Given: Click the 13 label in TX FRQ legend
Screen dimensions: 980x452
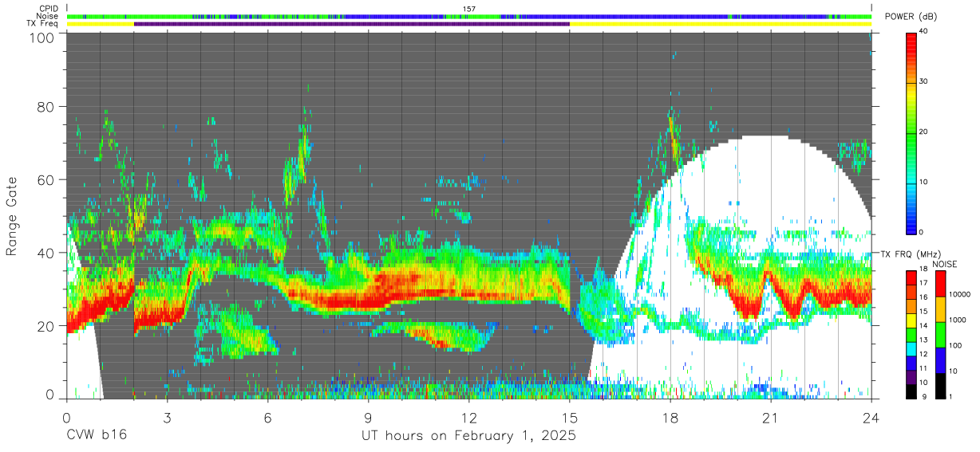Looking at the screenshot, I should point(924,340).
